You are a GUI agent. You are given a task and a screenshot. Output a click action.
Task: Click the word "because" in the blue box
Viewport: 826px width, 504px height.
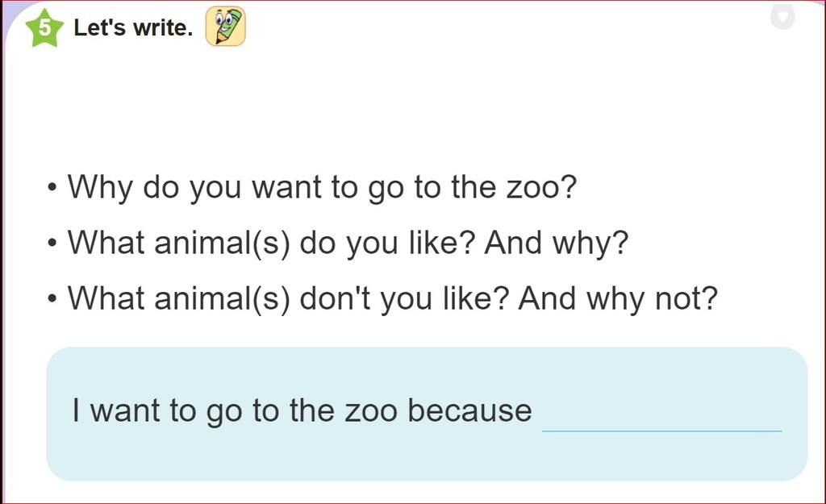(470, 410)
